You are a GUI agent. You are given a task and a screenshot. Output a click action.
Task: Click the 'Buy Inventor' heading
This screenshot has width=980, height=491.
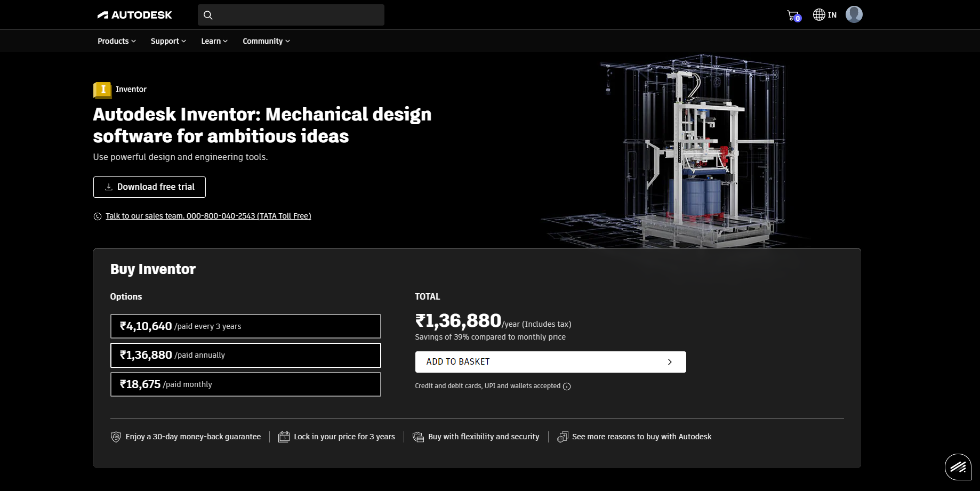153,269
